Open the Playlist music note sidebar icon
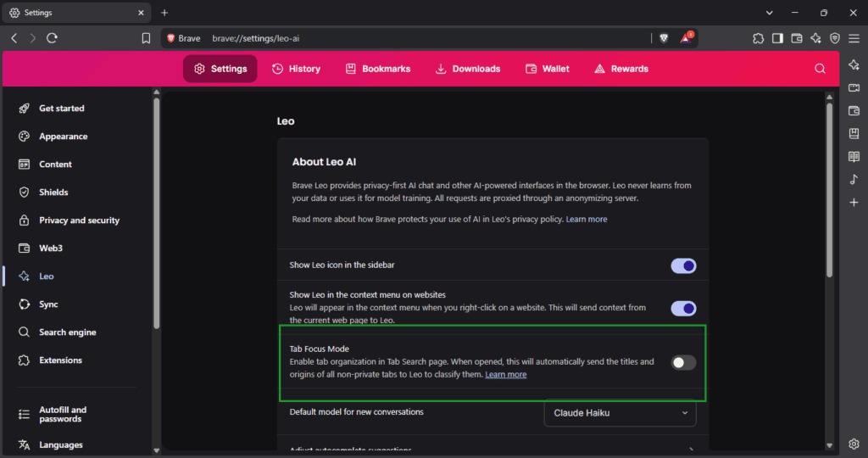868x458 pixels. click(854, 180)
